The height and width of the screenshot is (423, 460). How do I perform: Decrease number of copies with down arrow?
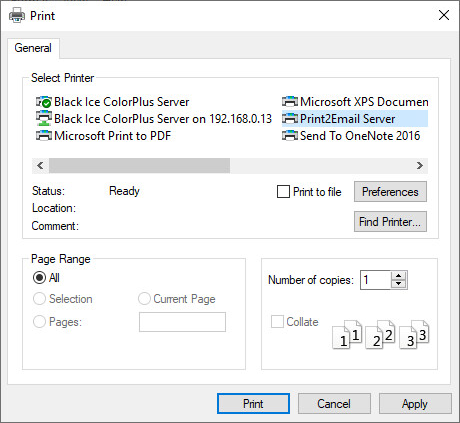point(399,284)
